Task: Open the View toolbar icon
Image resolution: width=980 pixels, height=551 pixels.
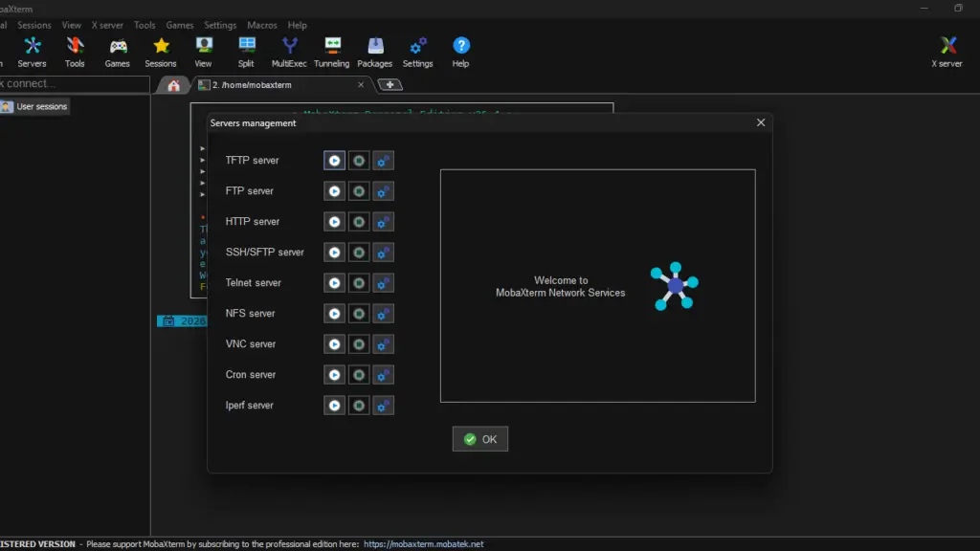Action: pos(203,52)
